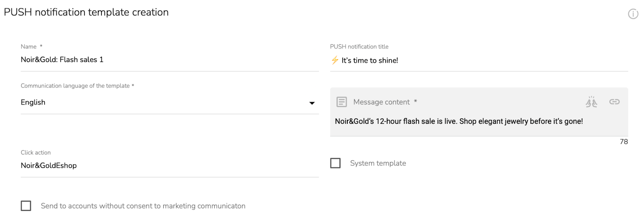Open the English language selection field
644x221 pixels.
[169, 102]
